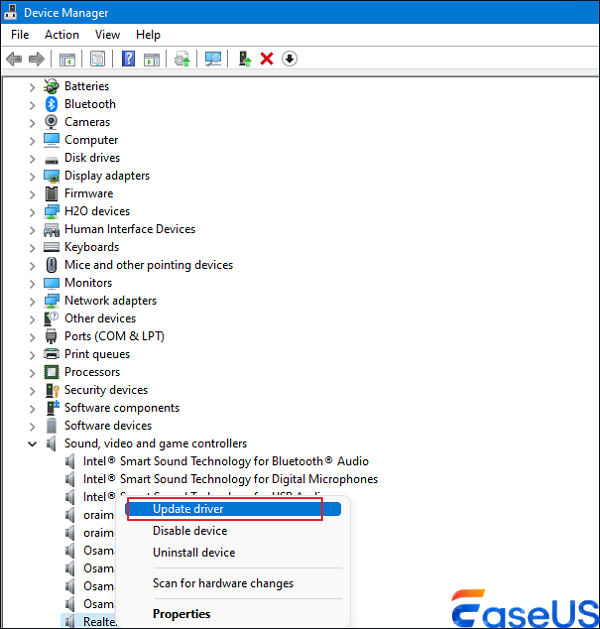Click Update device driver gear toolbar icon

tap(182, 59)
